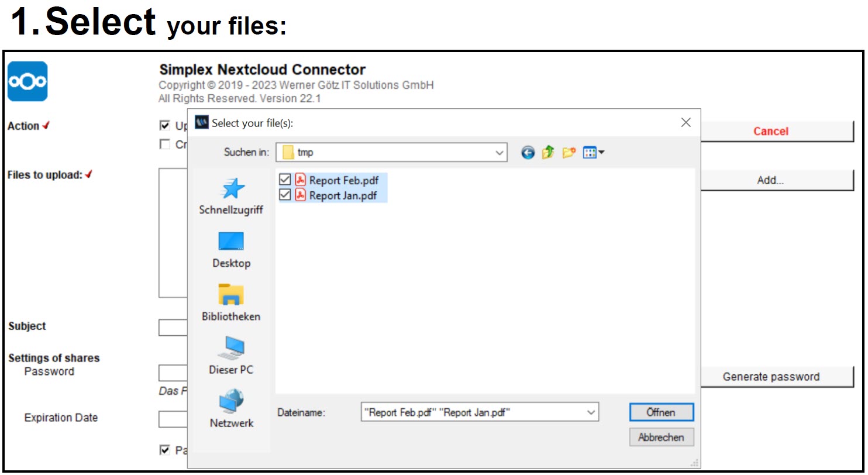Open Bibliotheken in the places bar

(x=231, y=303)
